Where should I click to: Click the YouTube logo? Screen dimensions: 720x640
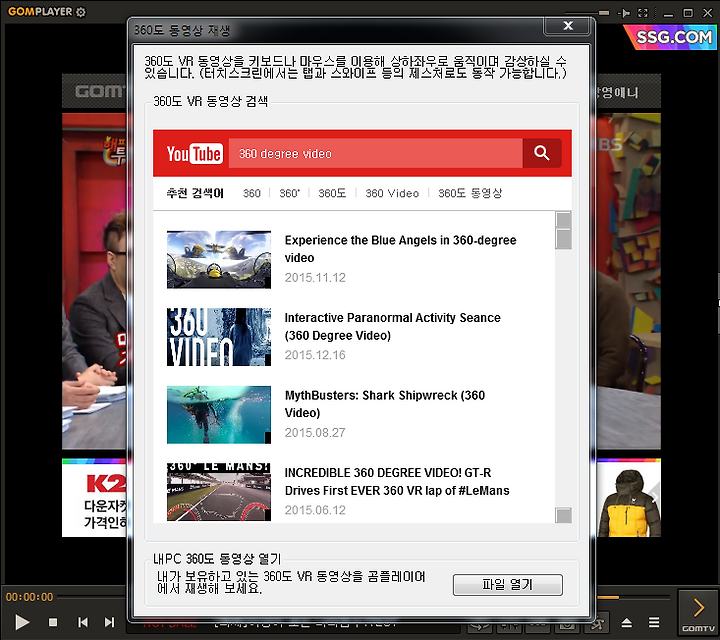point(195,153)
